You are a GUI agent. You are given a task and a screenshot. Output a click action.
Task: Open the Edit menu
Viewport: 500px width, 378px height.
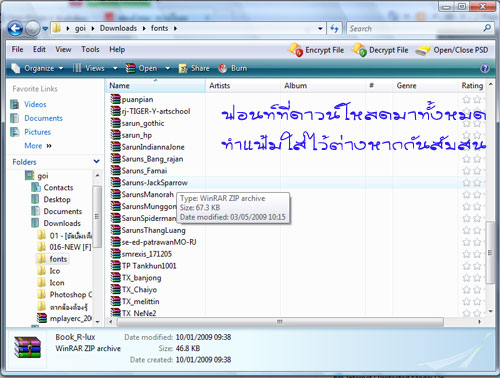click(39, 49)
